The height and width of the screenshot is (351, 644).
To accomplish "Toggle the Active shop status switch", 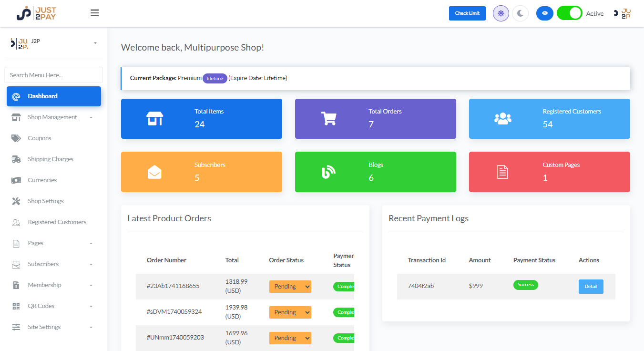I will click(569, 13).
